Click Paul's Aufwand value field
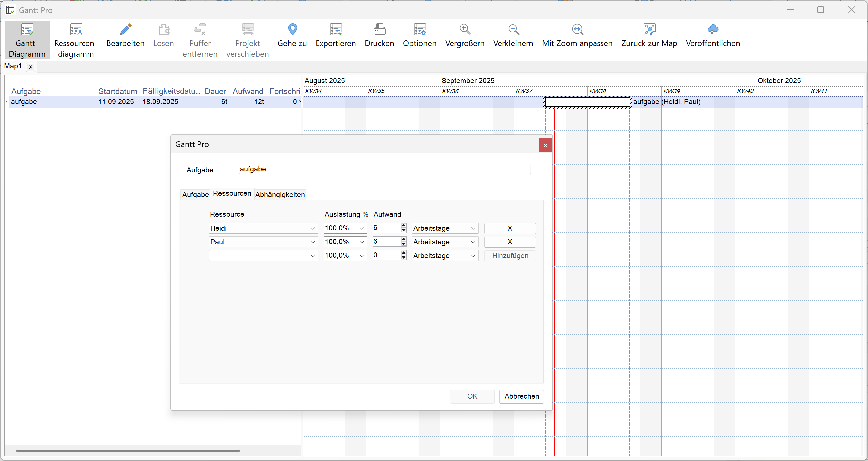Screen dimensions: 868x461 point(386,242)
